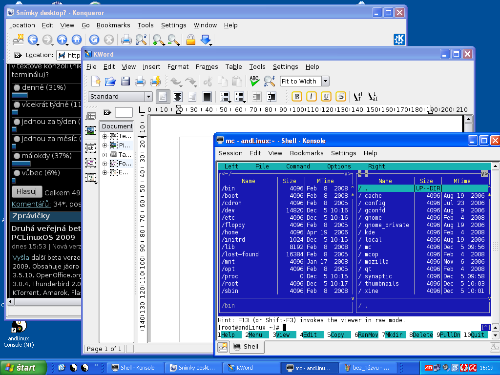Screen dimensions: 500x375
Task: Click the KWord printer icon
Action: pos(140,81)
